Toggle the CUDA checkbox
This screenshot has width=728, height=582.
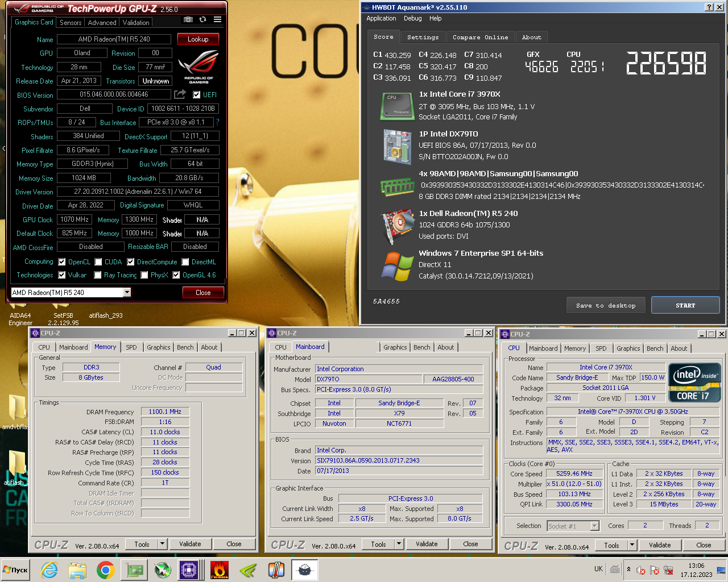98,262
